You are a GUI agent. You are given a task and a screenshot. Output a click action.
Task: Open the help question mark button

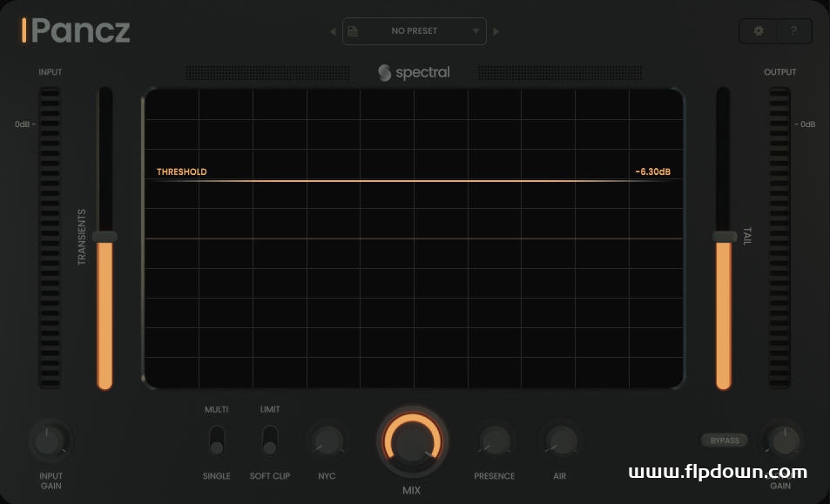point(793,31)
